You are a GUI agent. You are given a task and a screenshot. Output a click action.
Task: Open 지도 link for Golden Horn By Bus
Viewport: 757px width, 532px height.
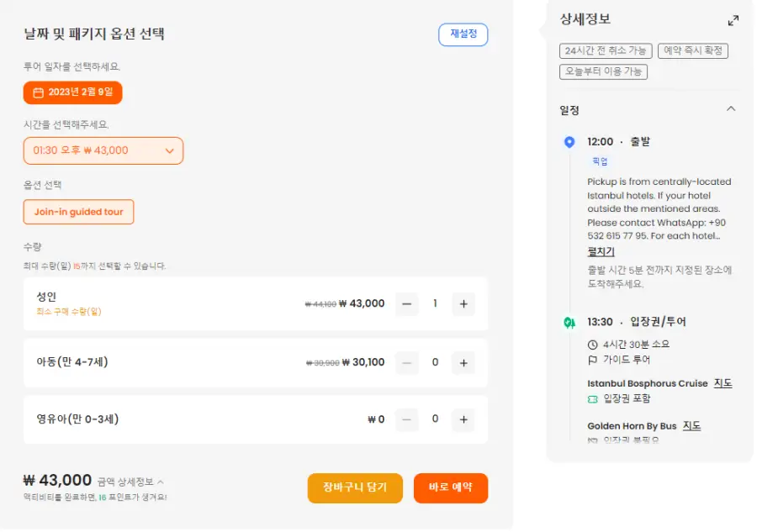[x=691, y=426]
